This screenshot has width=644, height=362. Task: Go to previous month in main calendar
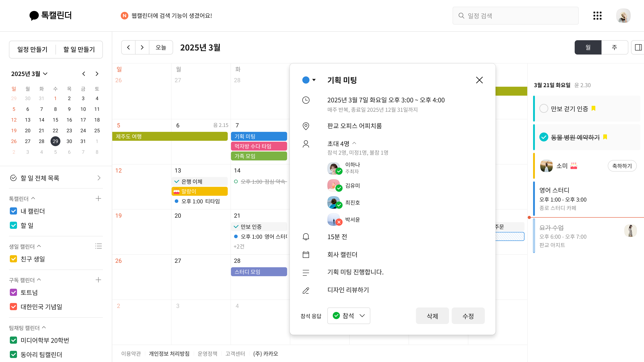(128, 47)
